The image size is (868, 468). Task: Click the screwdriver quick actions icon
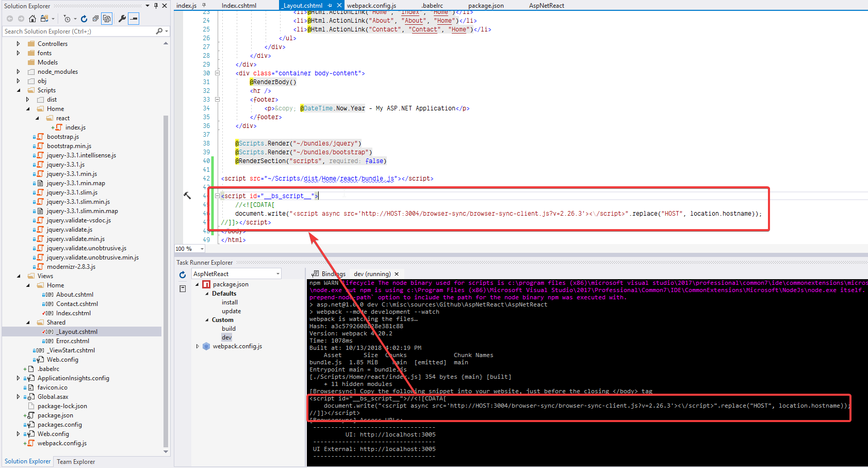click(x=187, y=195)
